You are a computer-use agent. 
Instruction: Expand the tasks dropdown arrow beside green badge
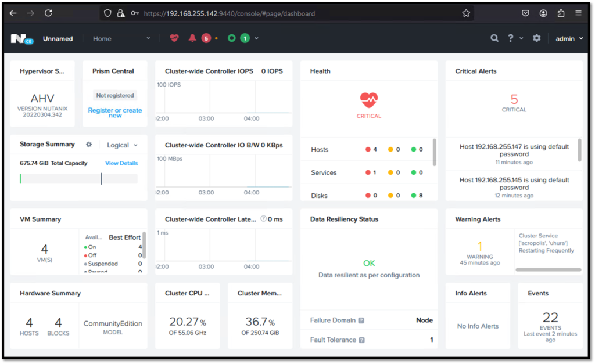point(256,38)
